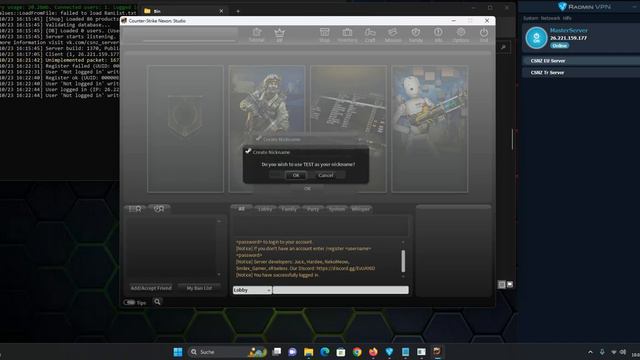Open the Network menu in Radmin VPN
640x360 pixels.
coord(551,18)
